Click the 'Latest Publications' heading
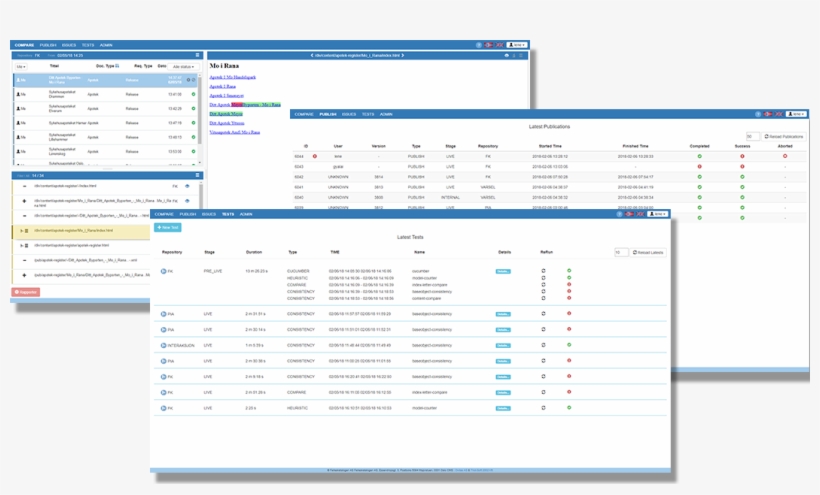Viewport: 820px width, 495px height. [x=549, y=126]
